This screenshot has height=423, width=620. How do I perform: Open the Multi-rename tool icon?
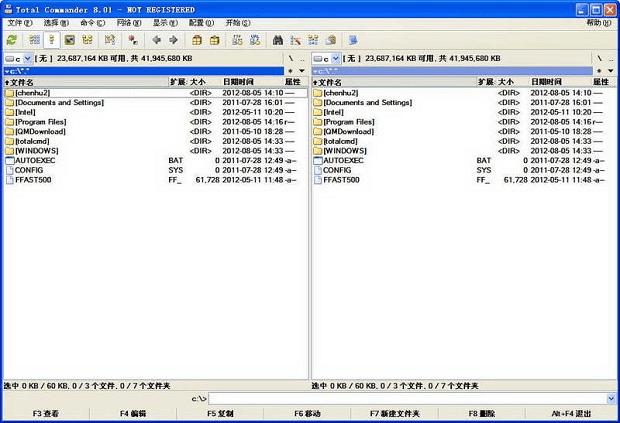[295, 40]
